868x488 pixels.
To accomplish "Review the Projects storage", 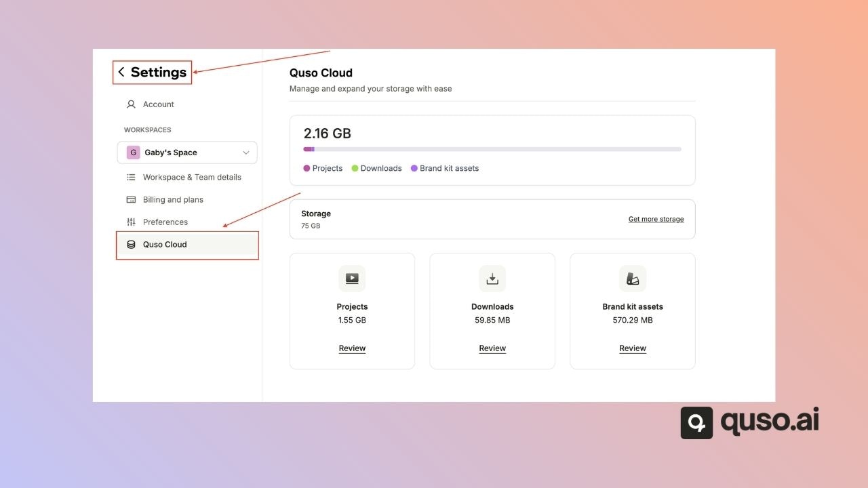I will [352, 348].
